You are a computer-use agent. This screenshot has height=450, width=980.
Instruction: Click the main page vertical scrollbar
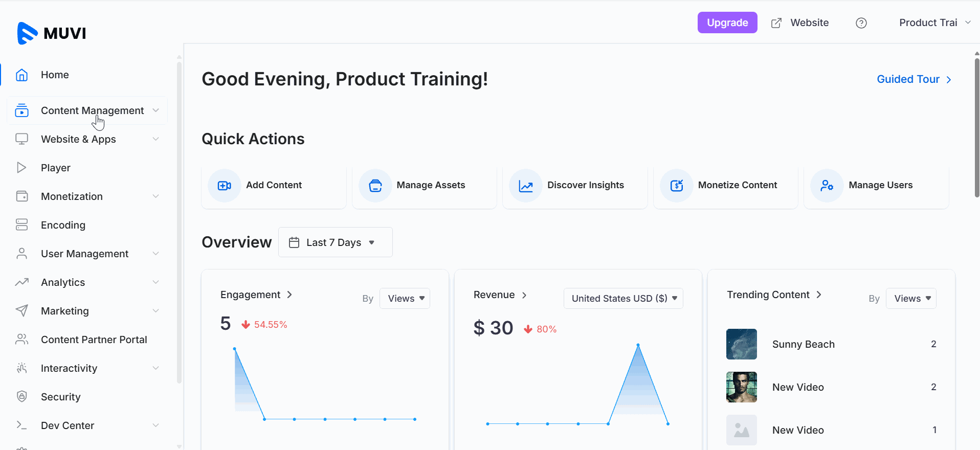pyautogui.click(x=976, y=128)
